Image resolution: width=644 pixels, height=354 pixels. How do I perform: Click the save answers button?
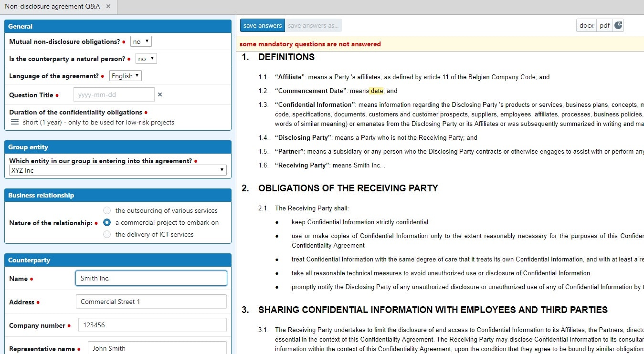click(263, 26)
